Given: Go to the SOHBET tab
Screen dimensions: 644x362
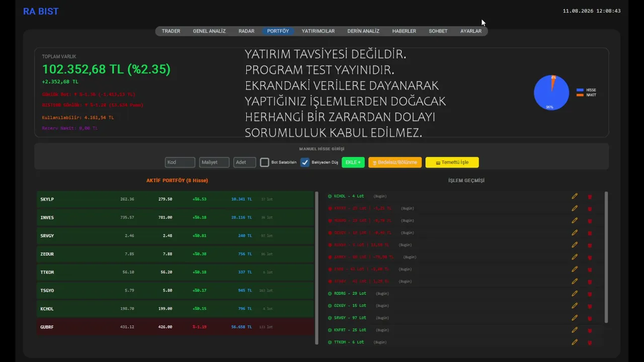Looking at the screenshot, I should click(438, 31).
